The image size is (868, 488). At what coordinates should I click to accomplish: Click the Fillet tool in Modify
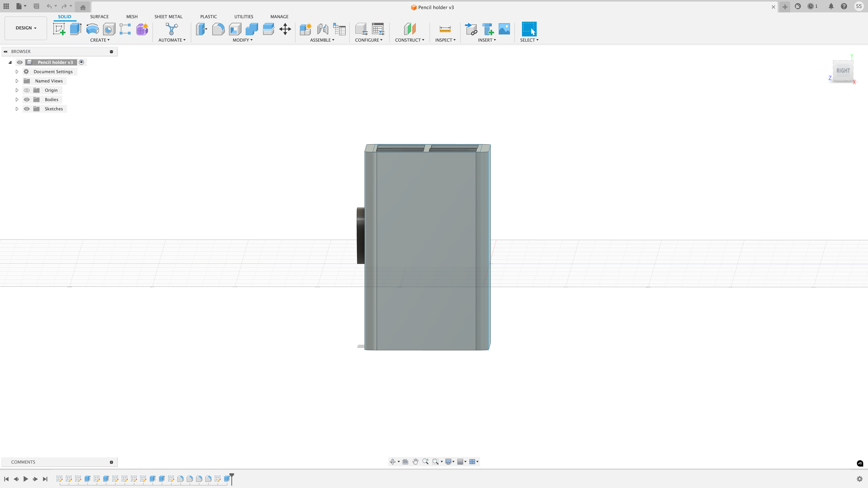coord(218,29)
